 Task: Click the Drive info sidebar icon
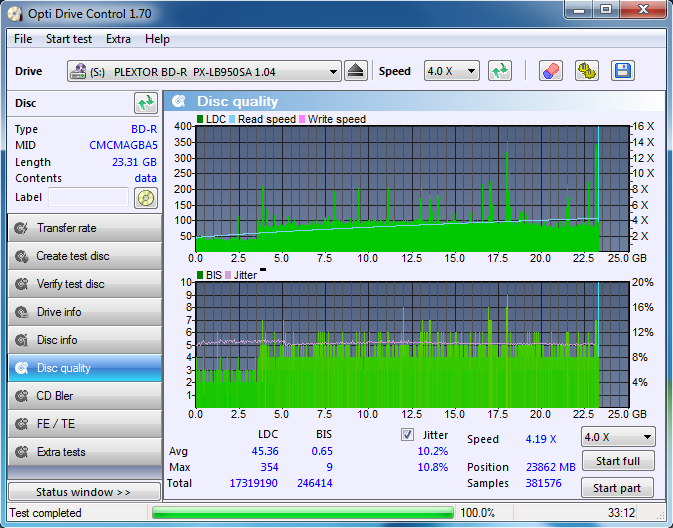(21, 312)
